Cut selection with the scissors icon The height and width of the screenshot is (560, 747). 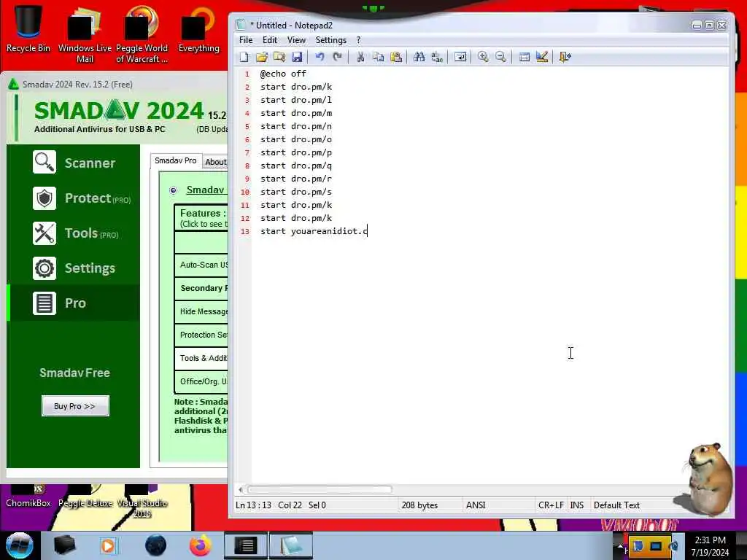tap(360, 57)
